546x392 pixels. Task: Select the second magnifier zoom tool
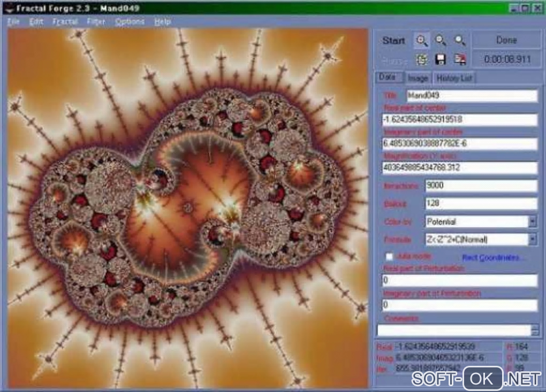(441, 41)
